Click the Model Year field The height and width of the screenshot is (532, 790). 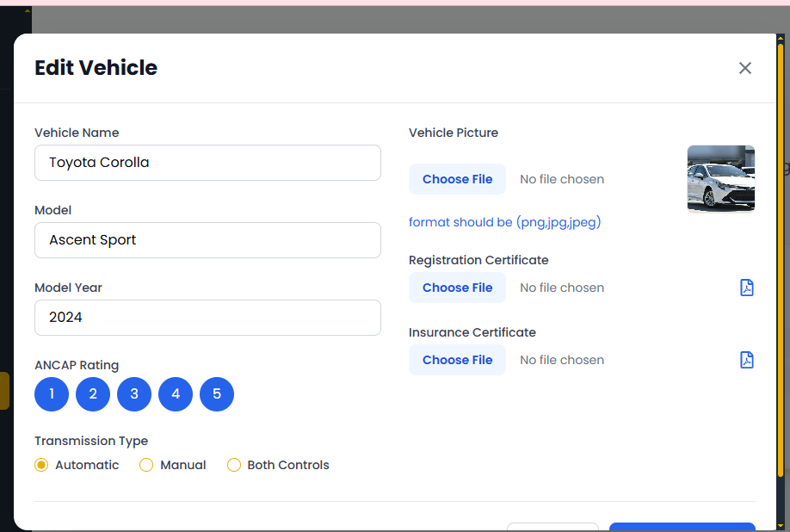(x=207, y=318)
